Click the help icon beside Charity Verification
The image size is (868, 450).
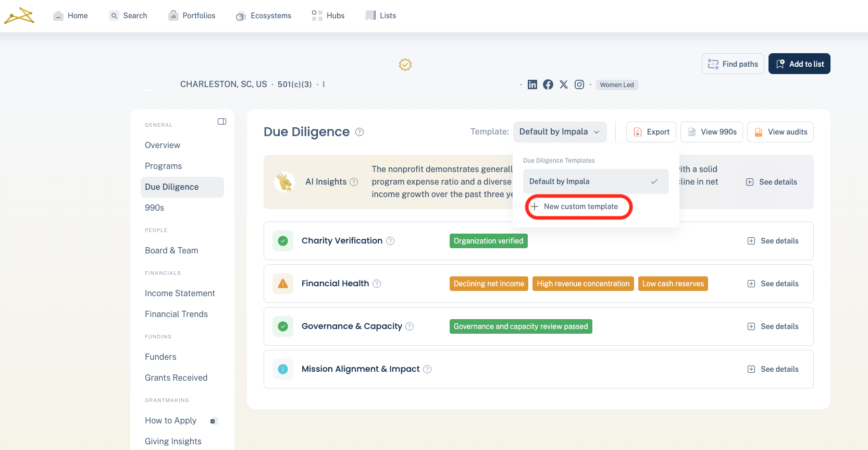click(x=390, y=241)
